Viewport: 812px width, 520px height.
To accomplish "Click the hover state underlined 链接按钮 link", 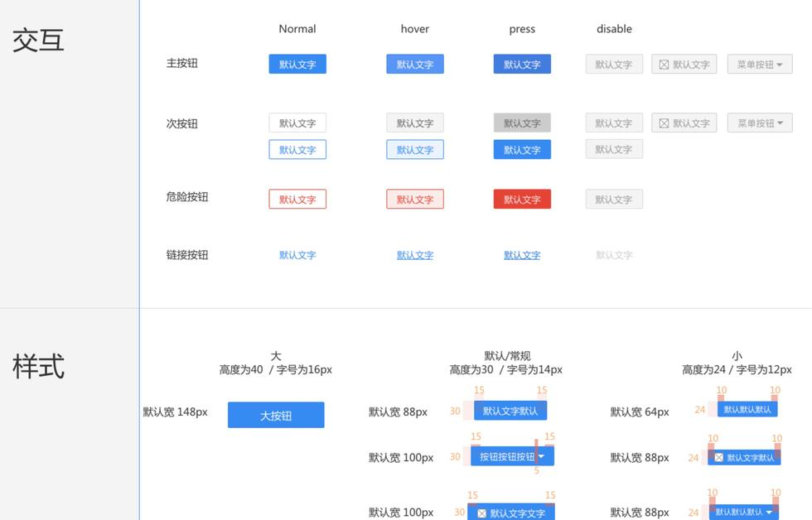I will 415,255.
